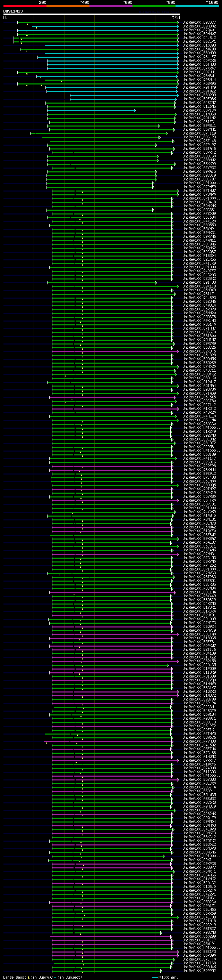Click hit label UniRef100_C6LH65

[x=199, y=910]
